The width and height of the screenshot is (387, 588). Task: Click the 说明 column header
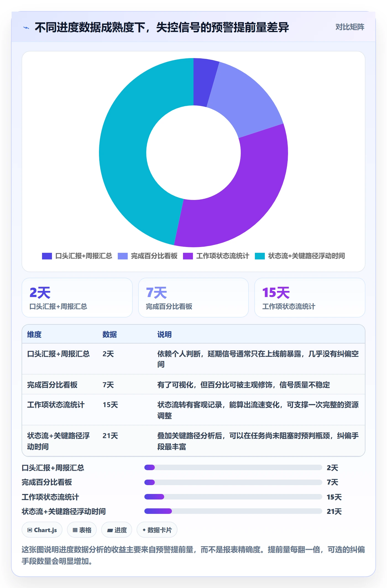164,334
